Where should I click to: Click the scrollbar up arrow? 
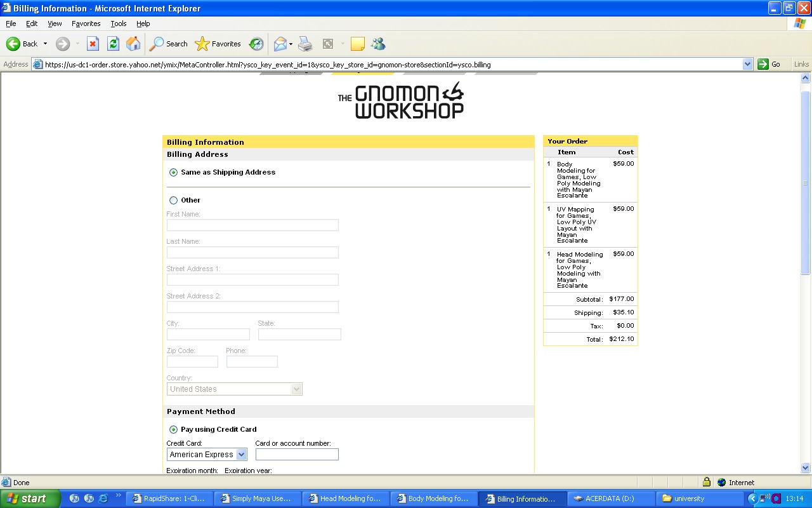(806, 78)
